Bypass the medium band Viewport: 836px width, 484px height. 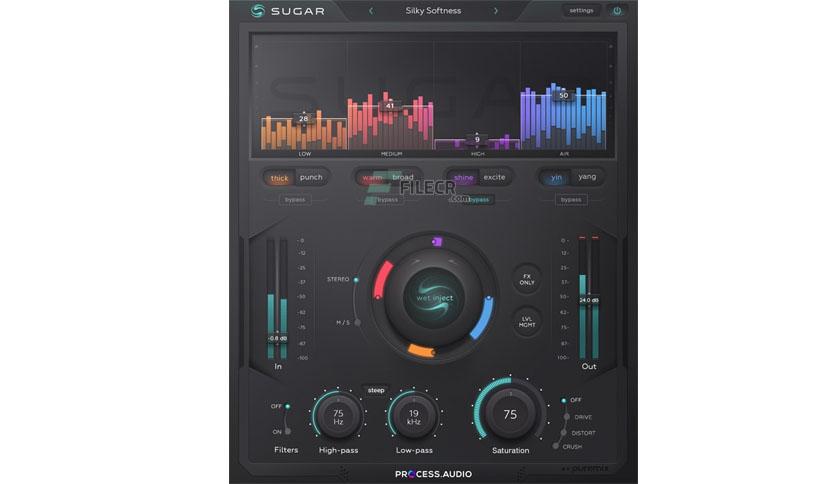(388, 200)
